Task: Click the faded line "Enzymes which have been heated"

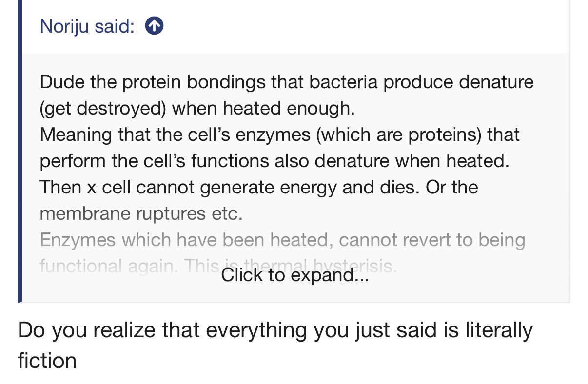Action: click(x=282, y=240)
